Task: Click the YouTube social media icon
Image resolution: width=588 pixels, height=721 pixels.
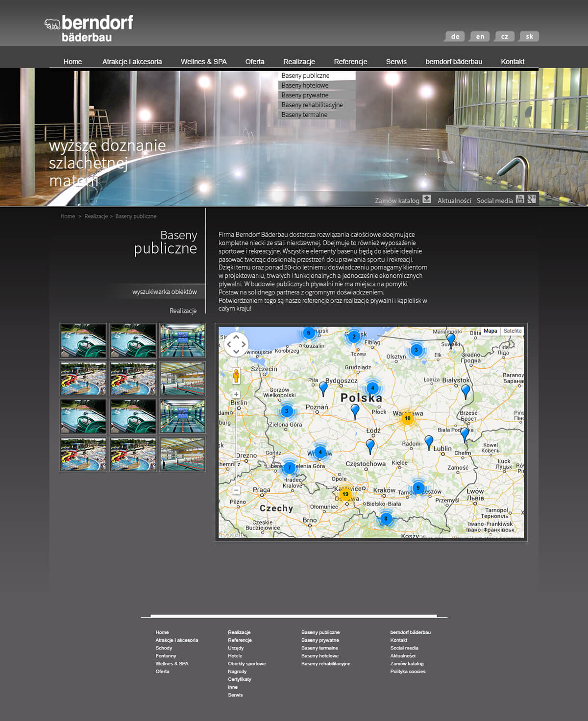Action: pyautogui.click(x=520, y=199)
